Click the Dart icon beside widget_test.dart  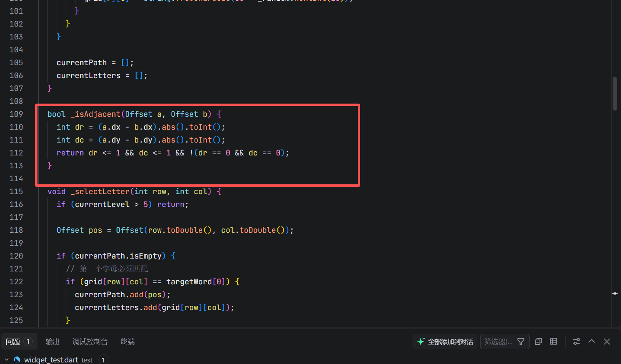tap(17, 360)
